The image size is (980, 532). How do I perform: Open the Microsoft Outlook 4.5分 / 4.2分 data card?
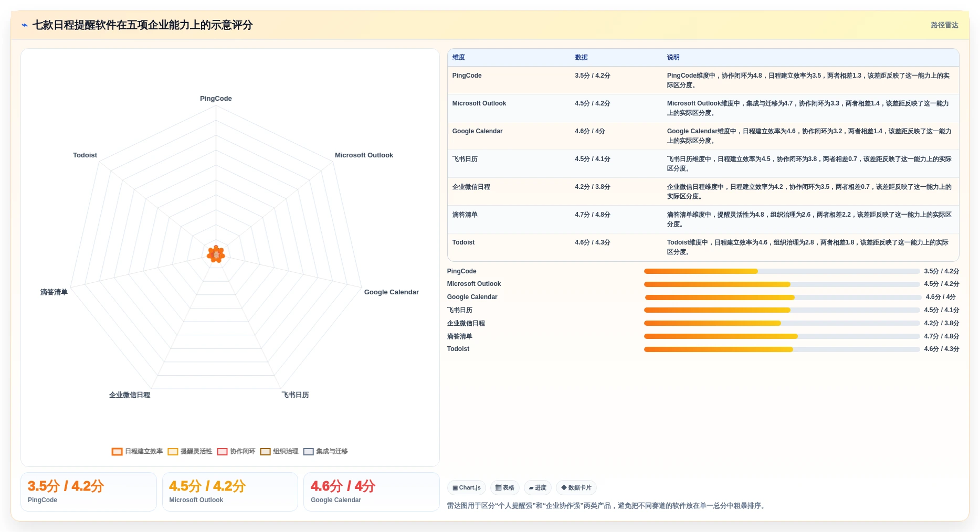coord(230,492)
